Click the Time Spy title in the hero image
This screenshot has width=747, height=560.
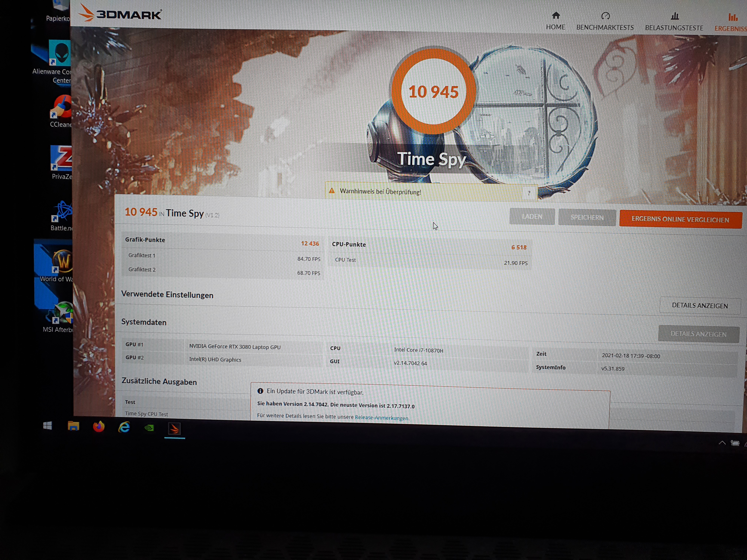[x=432, y=159]
